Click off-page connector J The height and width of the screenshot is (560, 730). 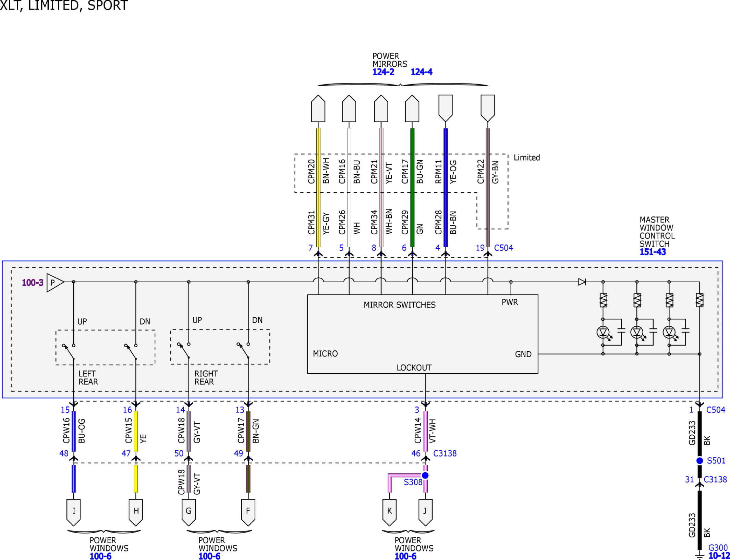click(425, 512)
